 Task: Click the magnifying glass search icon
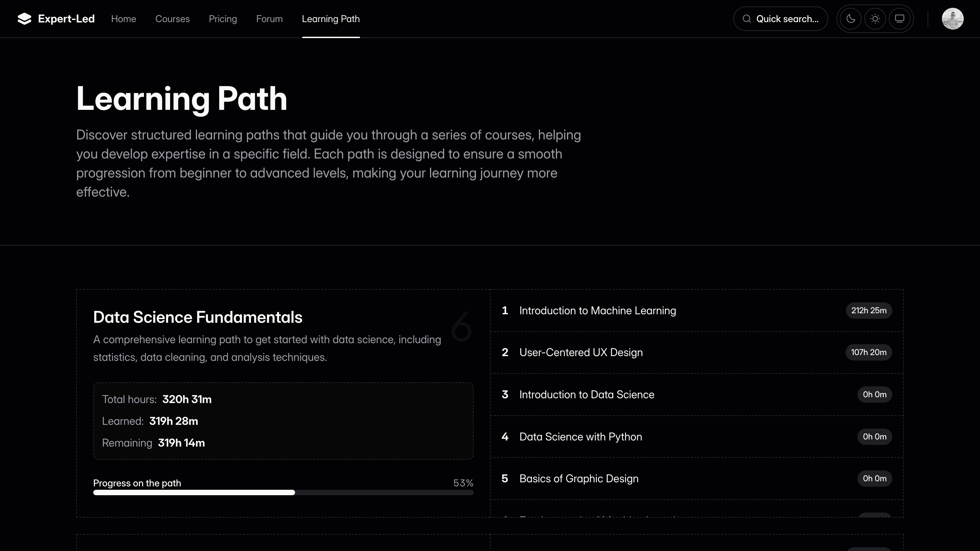[747, 19]
